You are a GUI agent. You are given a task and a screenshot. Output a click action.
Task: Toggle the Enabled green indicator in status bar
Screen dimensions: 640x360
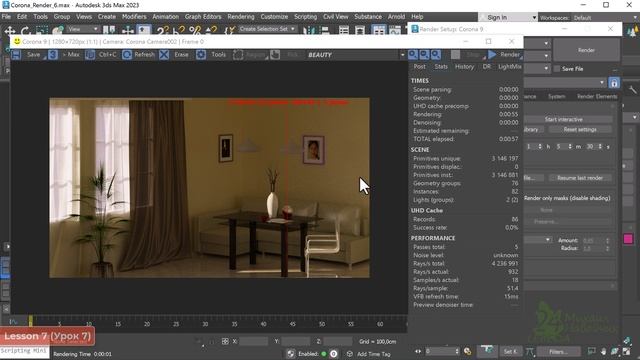pyautogui.click(x=324, y=354)
